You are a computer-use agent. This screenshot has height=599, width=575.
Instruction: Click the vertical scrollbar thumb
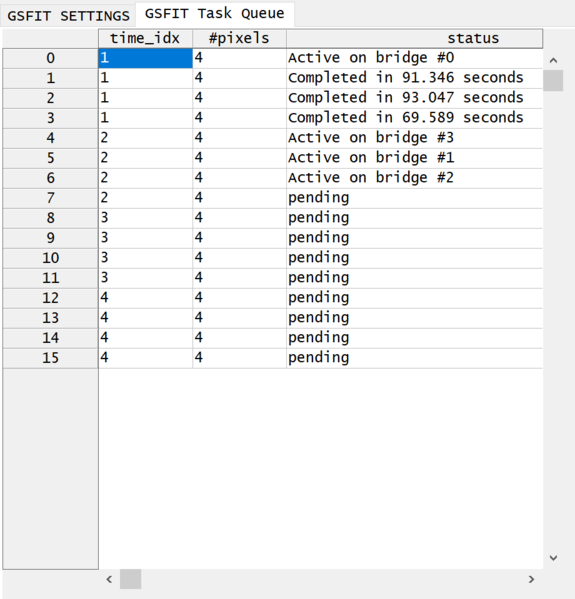point(553,81)
